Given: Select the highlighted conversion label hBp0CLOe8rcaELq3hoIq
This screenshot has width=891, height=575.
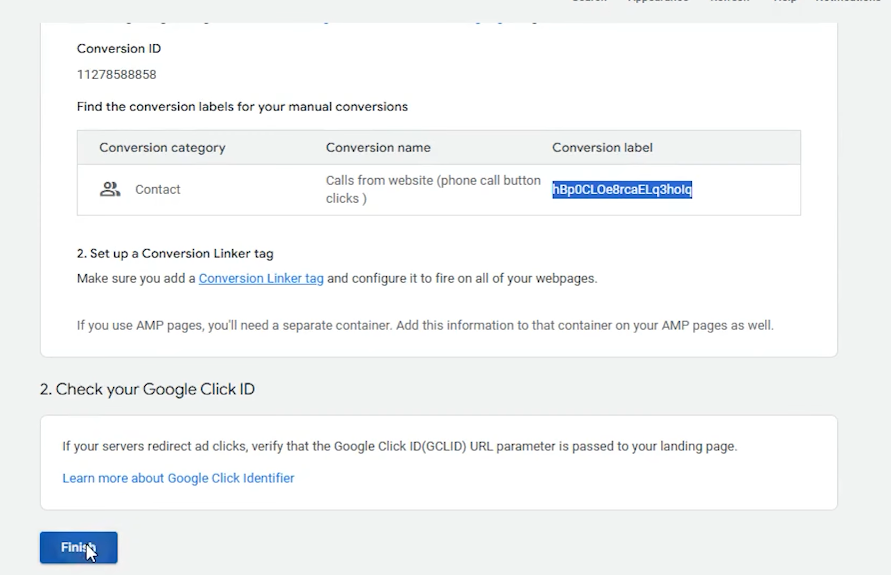Looking at the screenshot, I should tap(622, 189).
